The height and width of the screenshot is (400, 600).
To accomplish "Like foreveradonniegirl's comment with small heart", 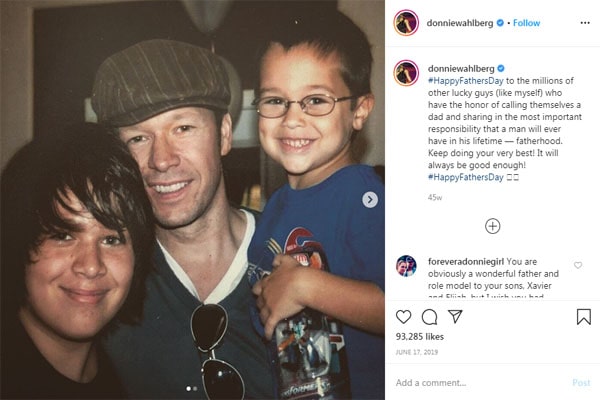I will tap(578, 265).
